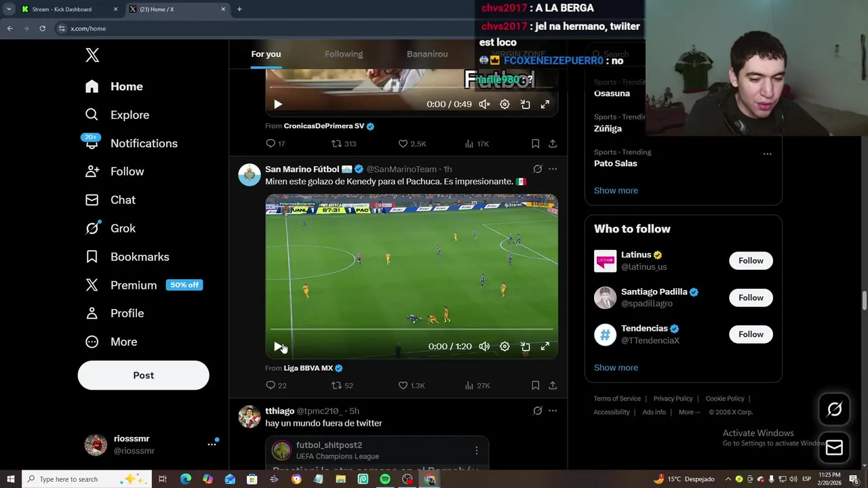View analytics showing 27K views
Screen dimensions: 868x488
[477, 386]
